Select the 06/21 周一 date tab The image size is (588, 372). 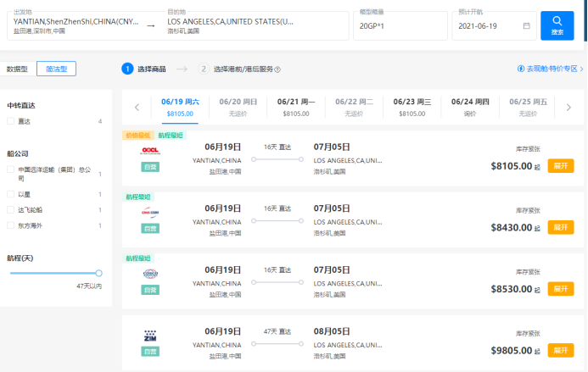[x=295, y=107]
